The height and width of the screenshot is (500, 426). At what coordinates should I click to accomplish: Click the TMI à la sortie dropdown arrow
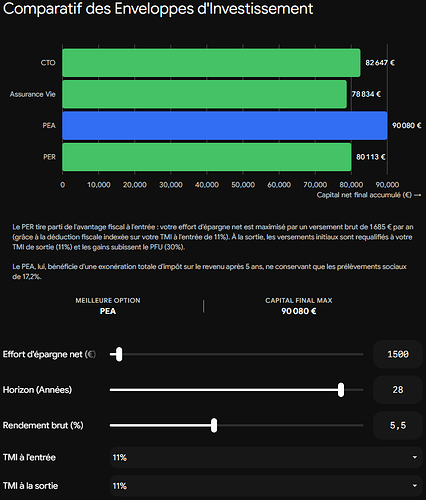pyautogui.click(x=415, y=486)
